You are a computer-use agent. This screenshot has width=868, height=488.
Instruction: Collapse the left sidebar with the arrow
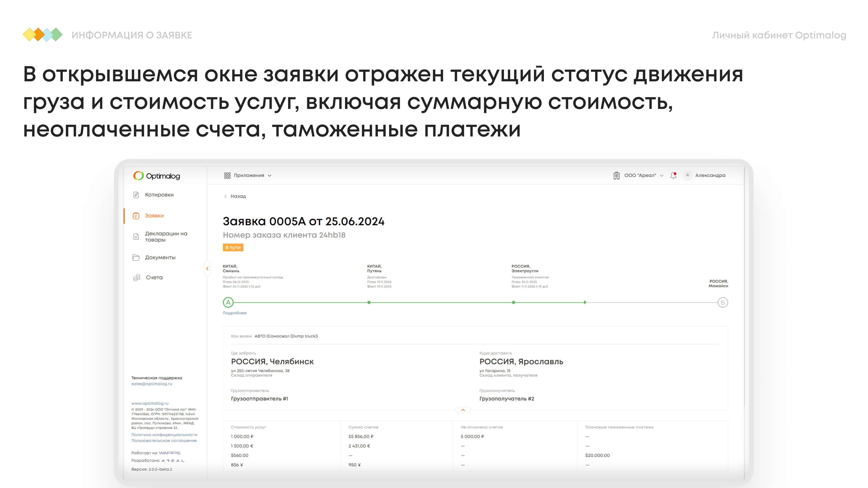click(x=207, y=269)
